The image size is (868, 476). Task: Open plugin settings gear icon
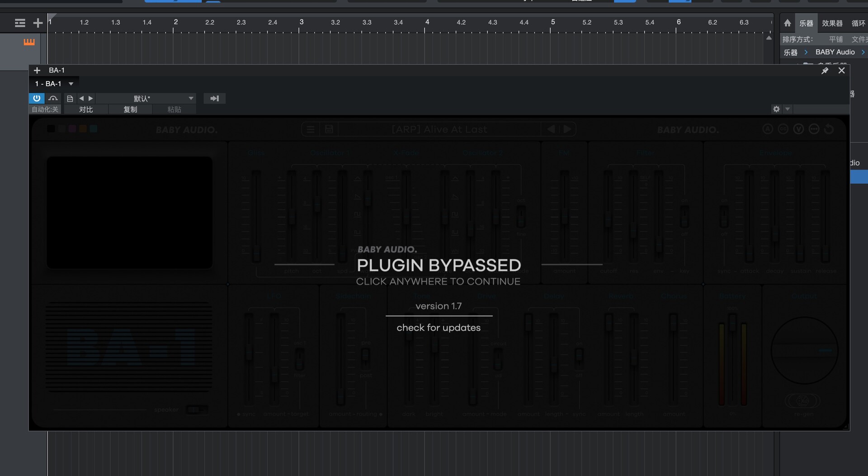776,109
